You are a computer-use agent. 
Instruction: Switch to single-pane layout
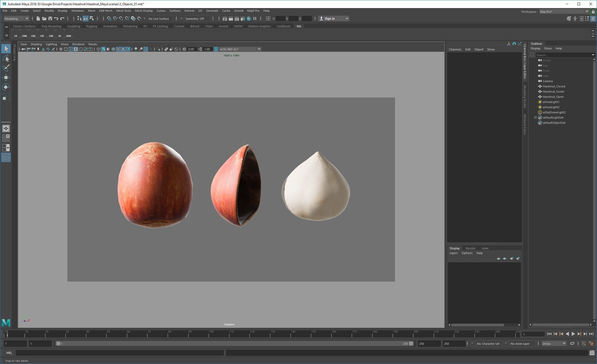coord(6,128)
